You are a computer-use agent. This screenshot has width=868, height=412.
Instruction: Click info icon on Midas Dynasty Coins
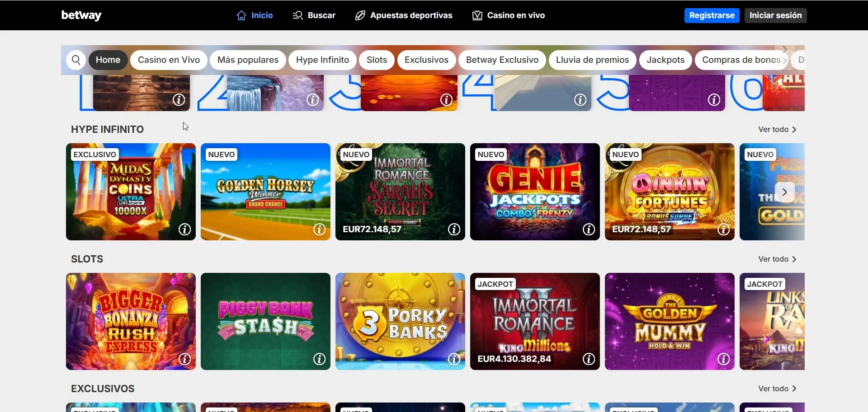pos(184,229)
